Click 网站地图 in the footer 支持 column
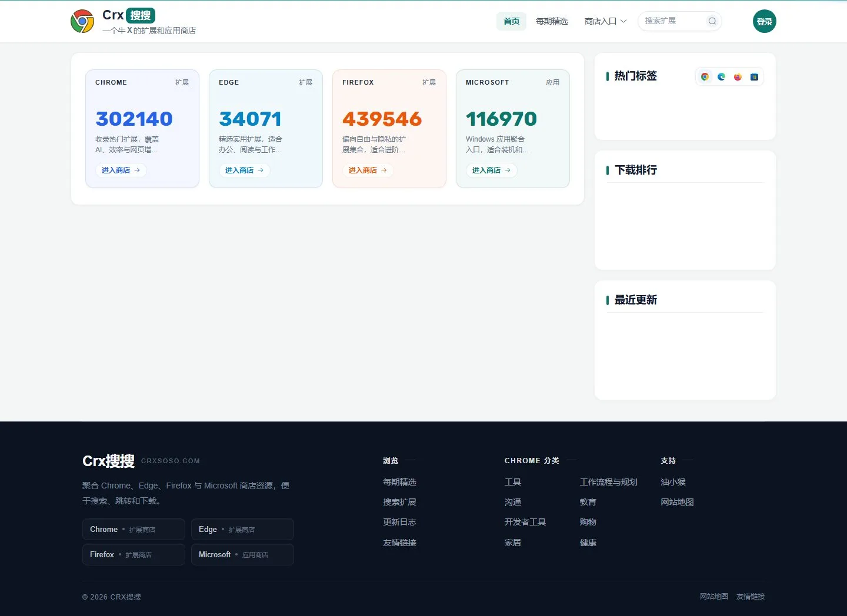The width and height of the screenshot is (847, 616). click(677, 502)
